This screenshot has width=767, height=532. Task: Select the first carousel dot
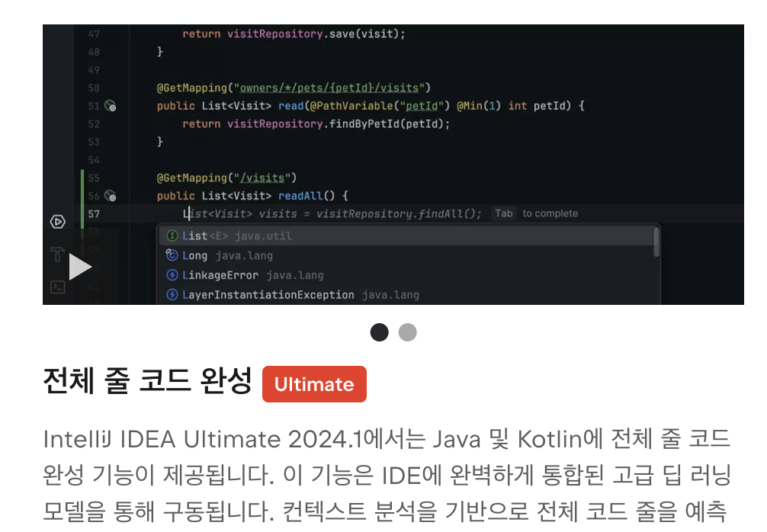point(379,332)
